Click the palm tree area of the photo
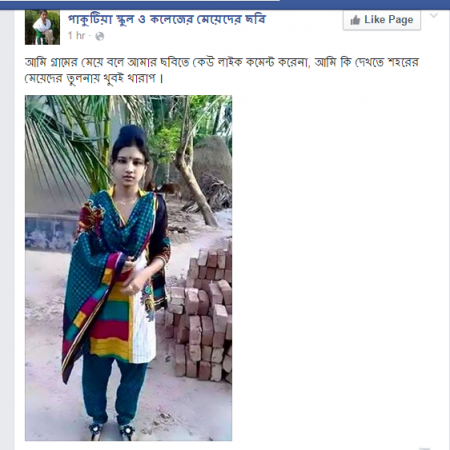The image size is (450, 450). coord(67,140)
